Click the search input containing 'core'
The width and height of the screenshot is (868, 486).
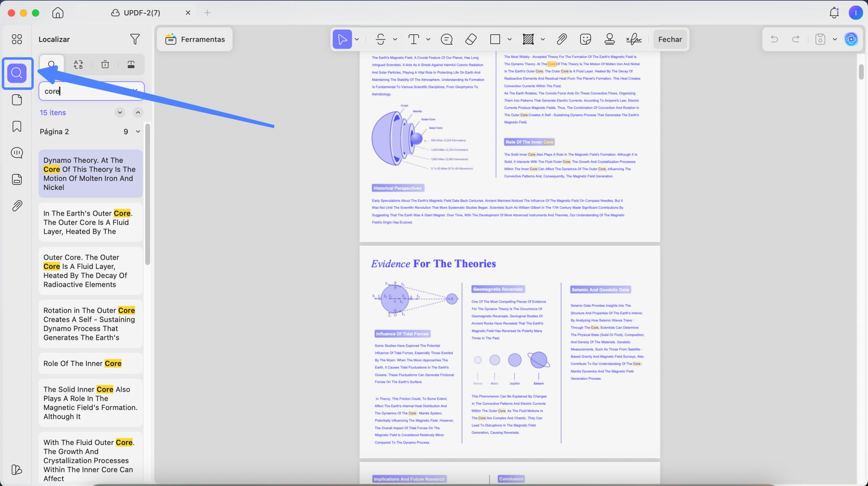(x=92, y=91)
